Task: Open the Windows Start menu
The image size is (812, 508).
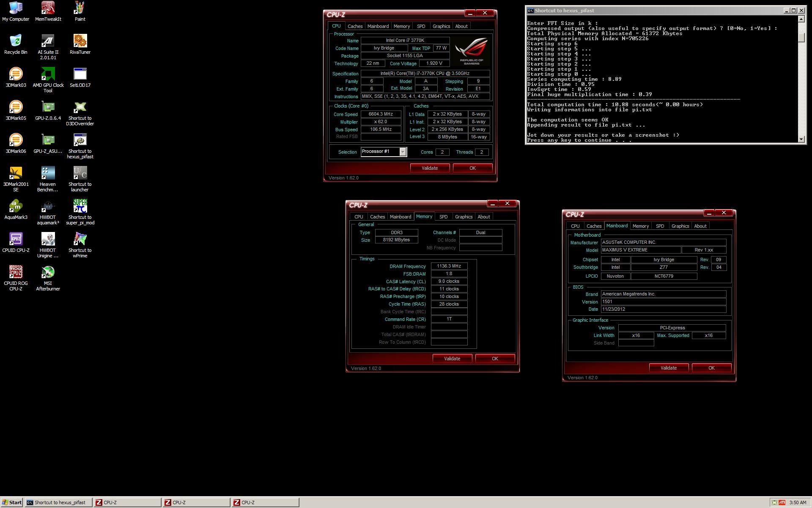Action: point(12,502)
